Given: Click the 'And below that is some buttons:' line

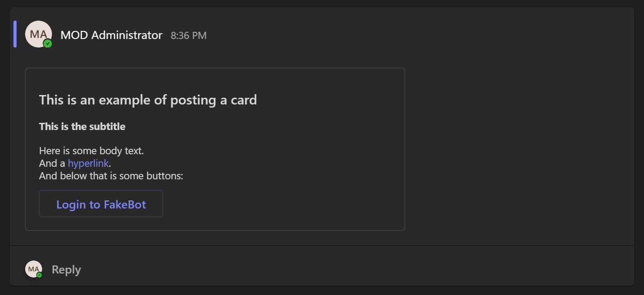Looking at the screenshot, I should (x=111, y=176).
